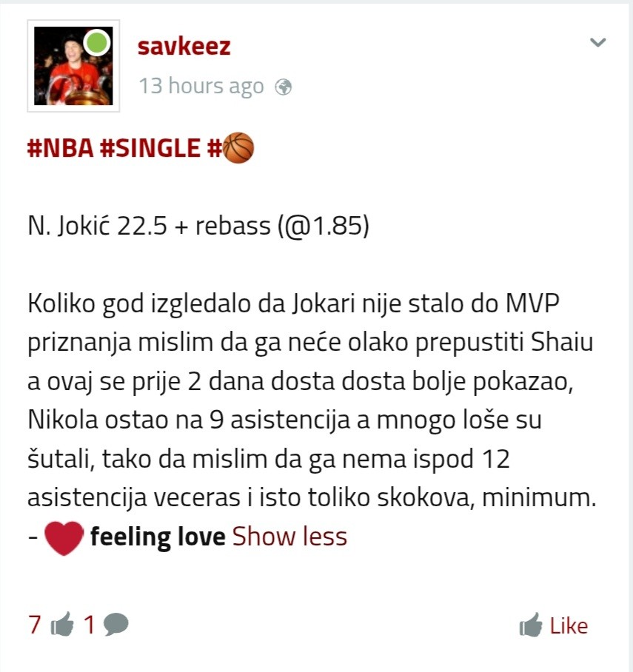Click the 1 comment count number

pyautogui.click(x=89, y=625)
